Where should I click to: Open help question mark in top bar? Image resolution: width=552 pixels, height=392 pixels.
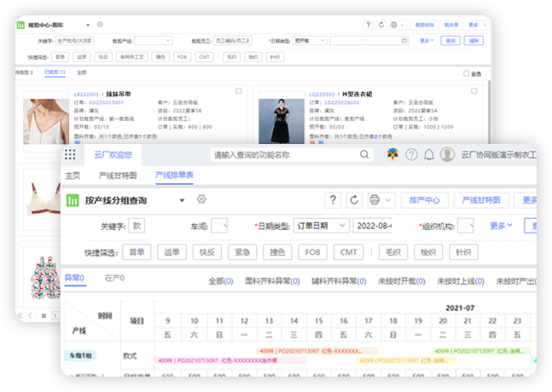pyautogui.click(x=410, y=154)
